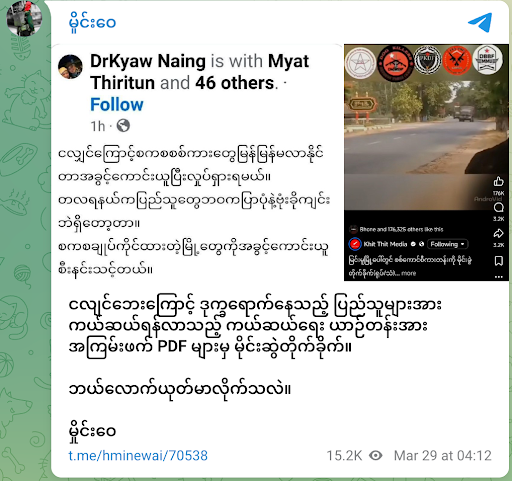512x481 pixels.
Task: Click the Telegram paper plane icon
Action: pyautogui.click(x=480, y=22)
